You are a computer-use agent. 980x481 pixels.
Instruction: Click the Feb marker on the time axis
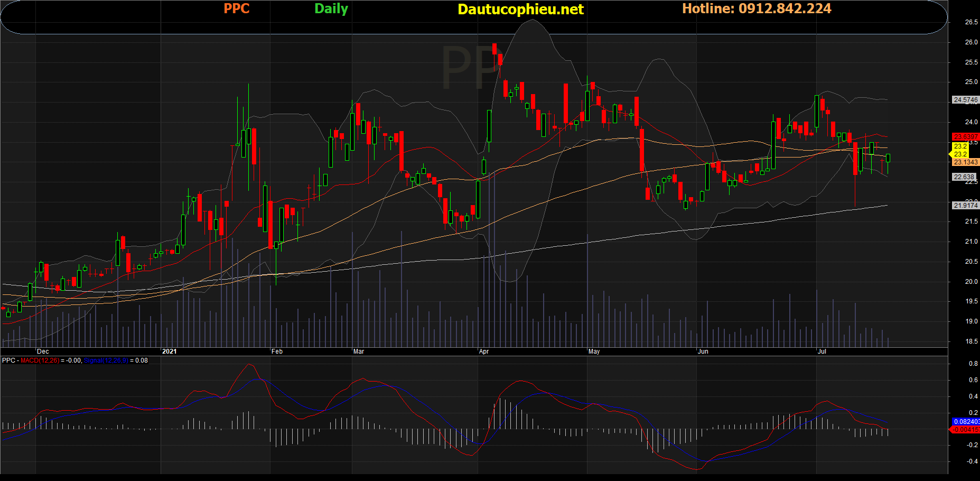(277, 351)
